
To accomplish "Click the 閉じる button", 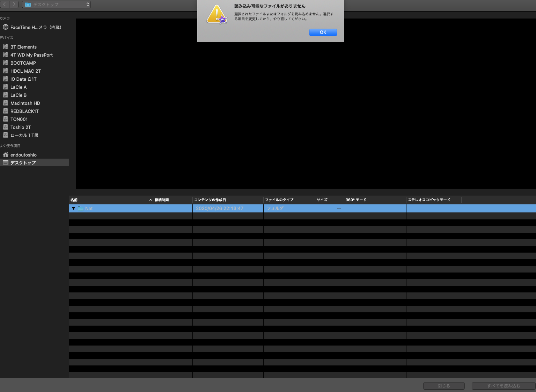I will click(x=443, y=386).
